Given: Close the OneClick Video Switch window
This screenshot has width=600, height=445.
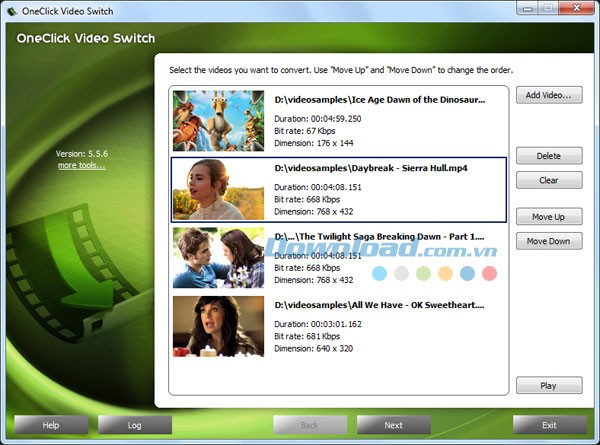Looking at the screenshot, I should [577, 8].
